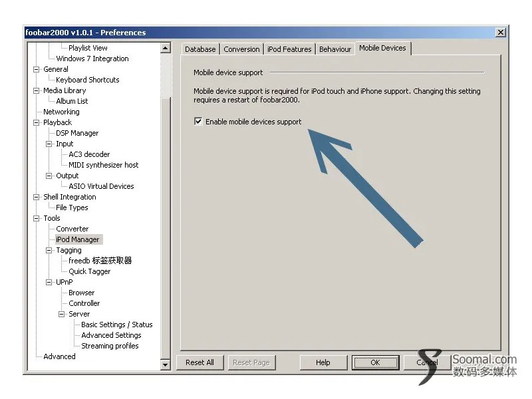Open UPnP Browser settings
Screen dimensions: 532x399
[x=81, y=293]
